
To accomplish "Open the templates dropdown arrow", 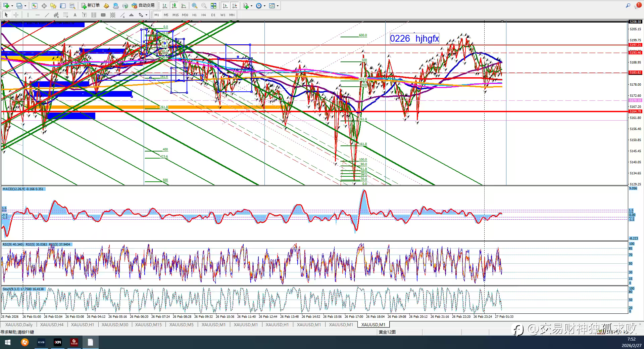I will [278, 6].
